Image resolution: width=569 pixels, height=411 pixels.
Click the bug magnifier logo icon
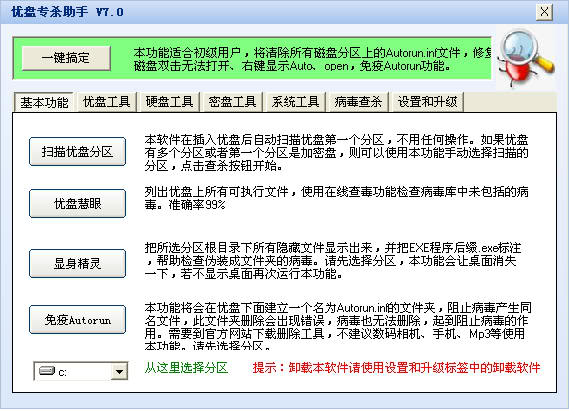point(525,58)
